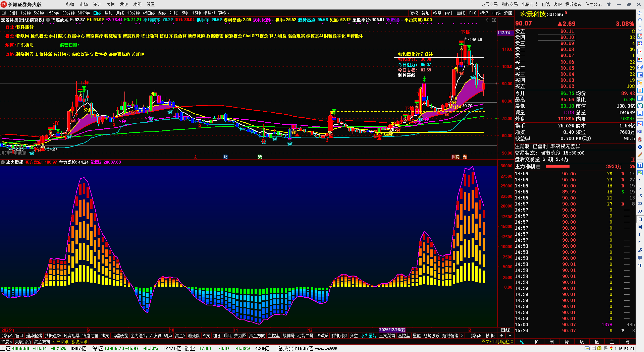Toggle the 叠加 overlay option
This screenshot has width=644, height=352.
[426, 13]
